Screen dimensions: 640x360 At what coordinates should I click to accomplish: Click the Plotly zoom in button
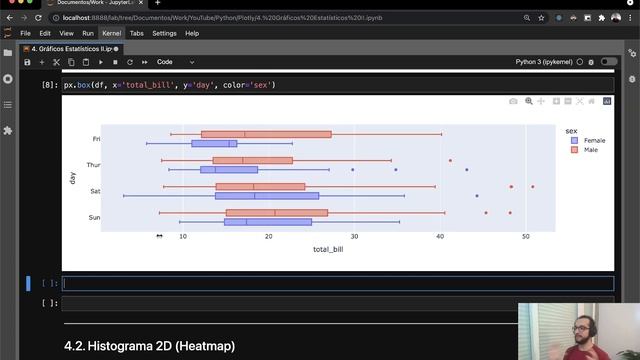tap(556, 101)
